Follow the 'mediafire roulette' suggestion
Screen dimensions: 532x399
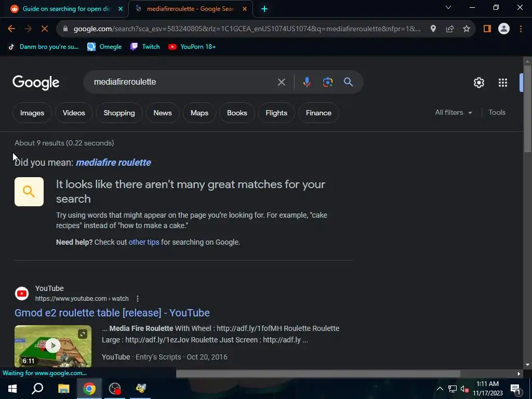[x=113, y=162]
